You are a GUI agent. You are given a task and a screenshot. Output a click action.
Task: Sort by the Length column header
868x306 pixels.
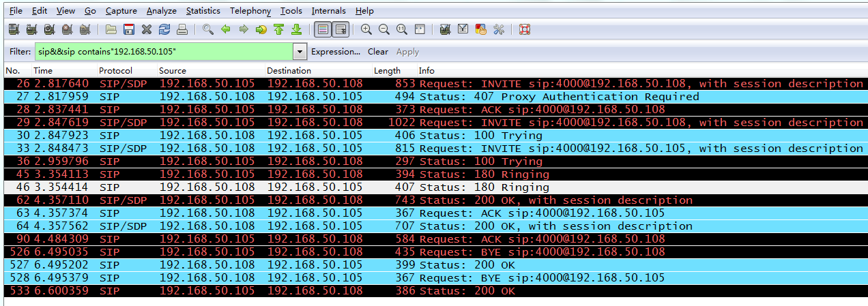[x=394, y=71]
